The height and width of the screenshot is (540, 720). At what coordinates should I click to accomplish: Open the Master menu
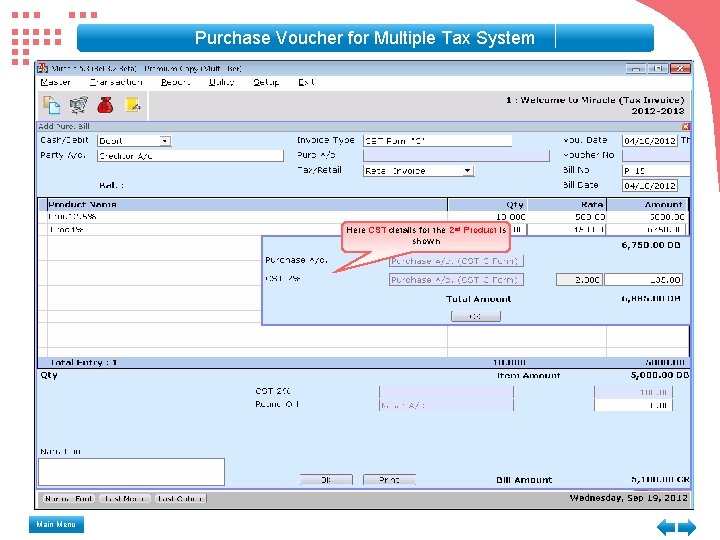click(55, 82)
